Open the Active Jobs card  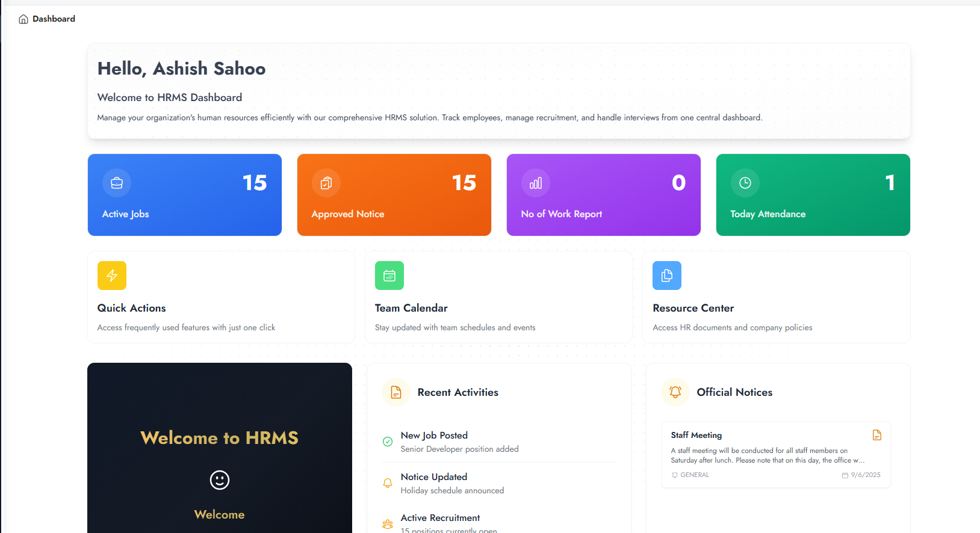pos(185,195)
